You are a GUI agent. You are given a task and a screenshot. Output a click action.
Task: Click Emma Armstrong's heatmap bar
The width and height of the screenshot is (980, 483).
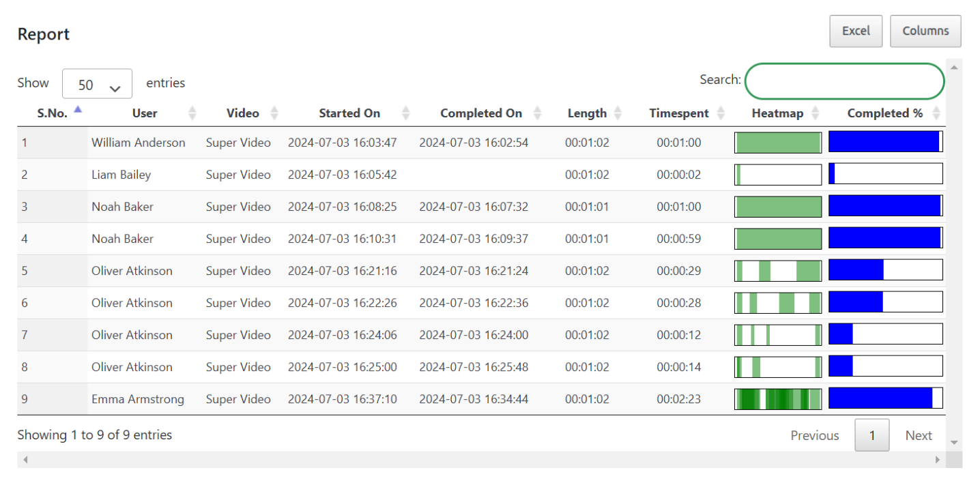coord(778,398)
